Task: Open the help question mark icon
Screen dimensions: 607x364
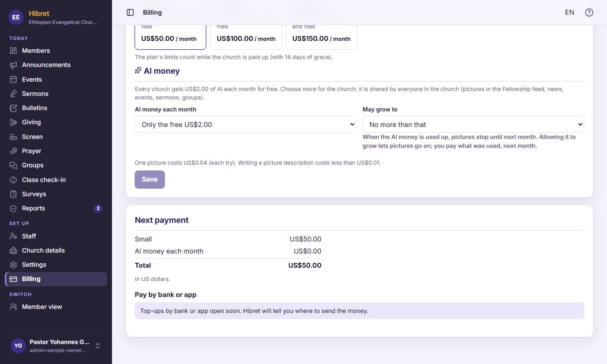Action: point(589,12)
